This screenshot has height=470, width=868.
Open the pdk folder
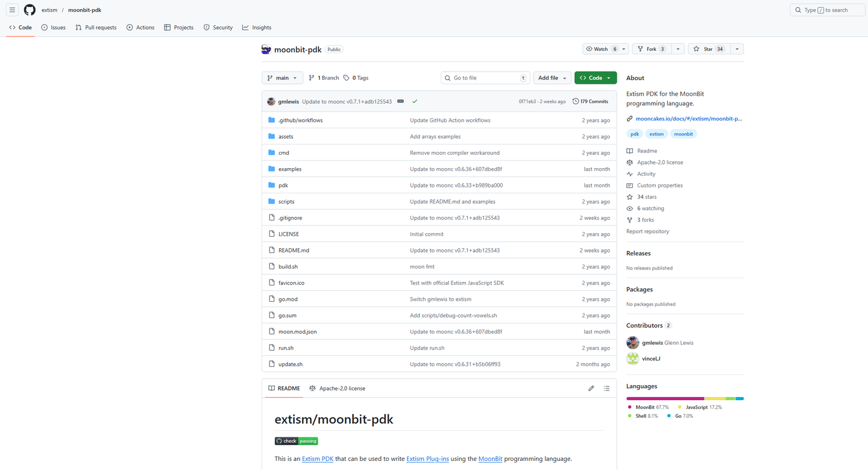pyautogui.click(x=283, y=186)
